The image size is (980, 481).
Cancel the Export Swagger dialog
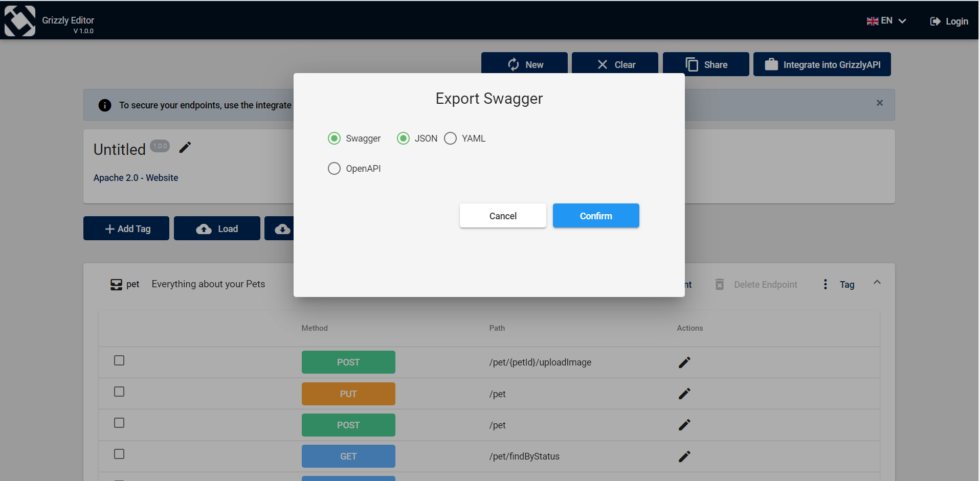(503, 216)
